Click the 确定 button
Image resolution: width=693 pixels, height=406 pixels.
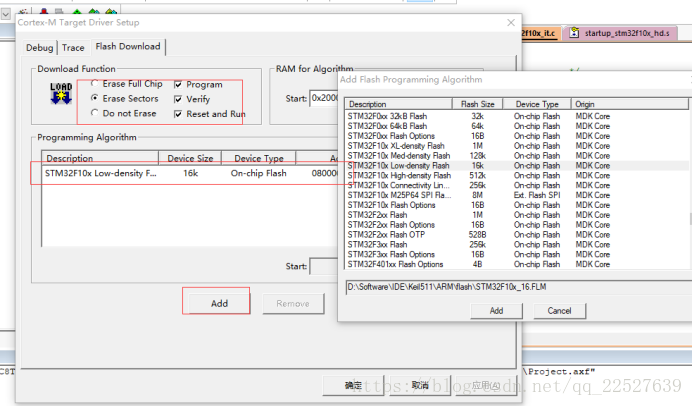tap(353, 385)
